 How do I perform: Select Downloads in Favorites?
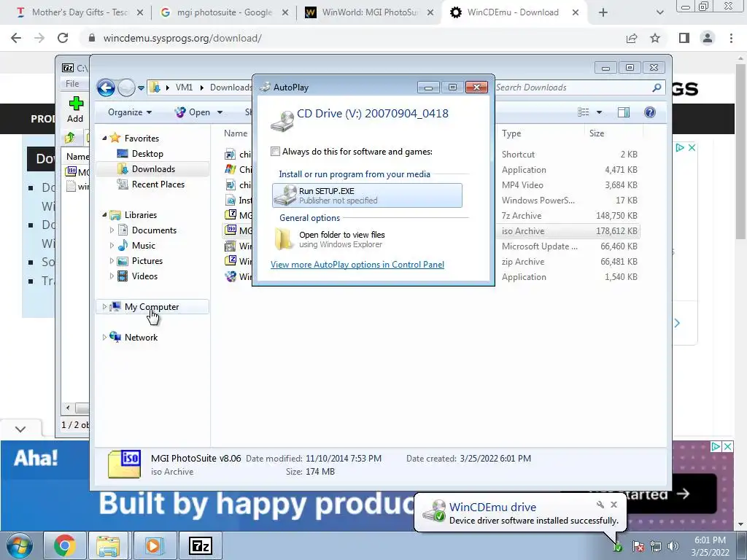tap(153, 169)
